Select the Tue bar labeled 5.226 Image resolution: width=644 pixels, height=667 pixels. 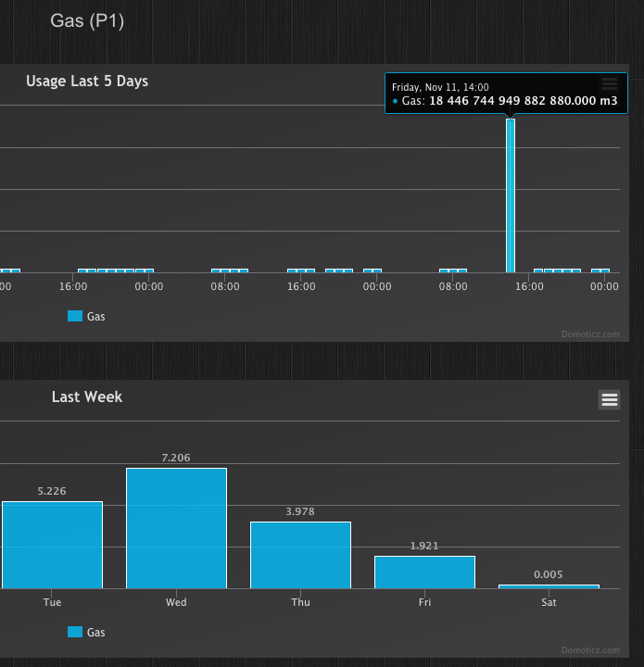pyautogui.click(x=52, y=545)
